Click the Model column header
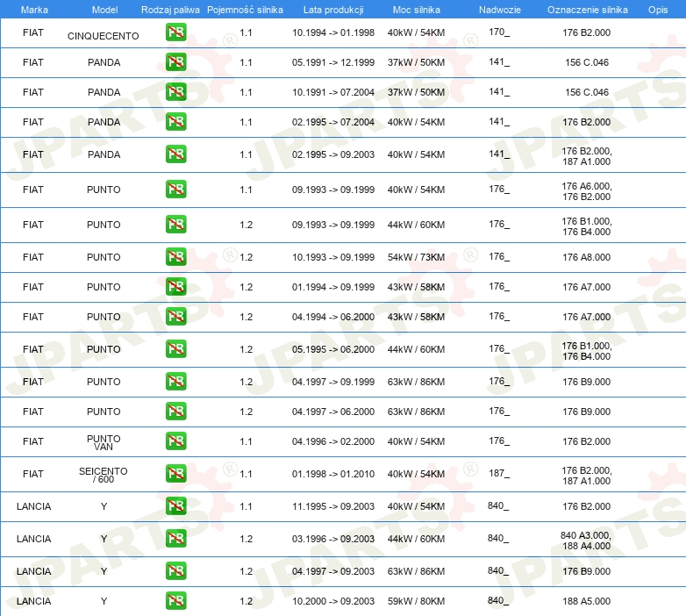The height and width of the screenshot is (616, 686). (x=104, y=10)
